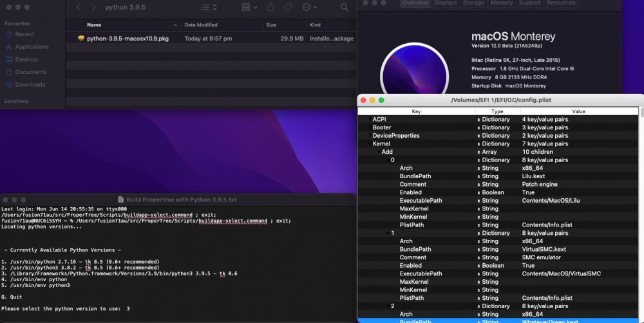Viewport: 644px width, 323px height.
Task: Click the pkg installer package icon
Action: point(81,39)
